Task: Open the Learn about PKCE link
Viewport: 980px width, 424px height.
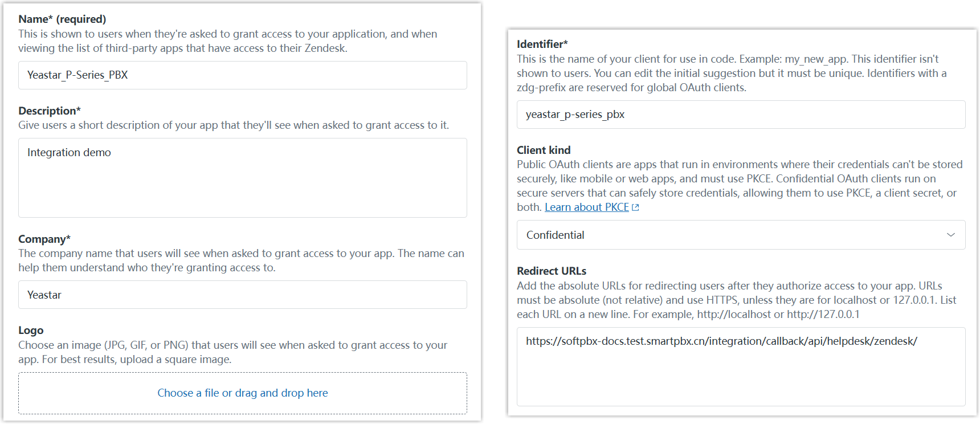Action: tap(586, 207)
